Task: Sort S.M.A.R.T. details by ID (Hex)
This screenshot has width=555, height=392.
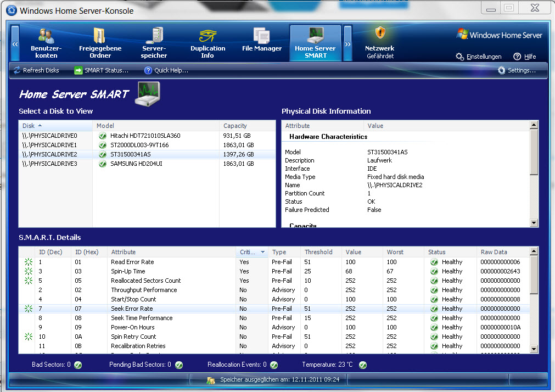Action: pos(89,252)
